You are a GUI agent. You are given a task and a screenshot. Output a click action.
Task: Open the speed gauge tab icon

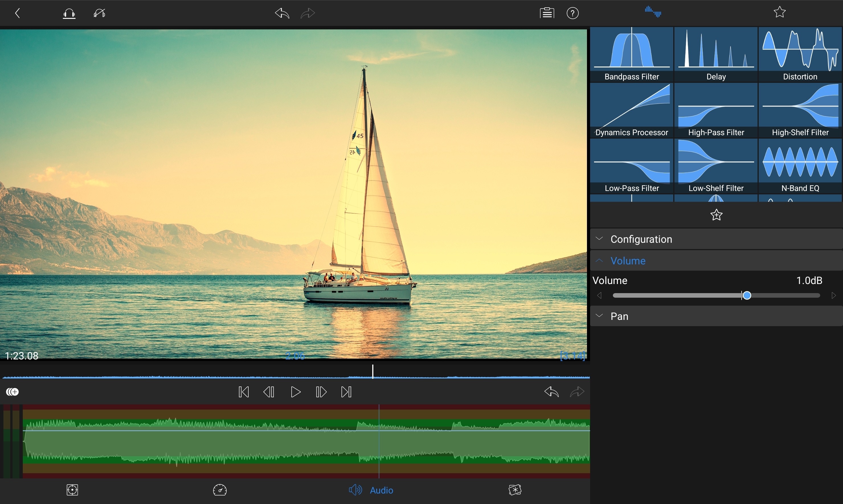[220, 490]
